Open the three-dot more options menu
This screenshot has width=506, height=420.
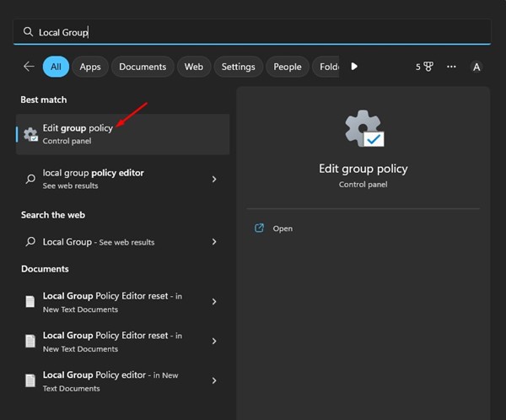(451, 67)
